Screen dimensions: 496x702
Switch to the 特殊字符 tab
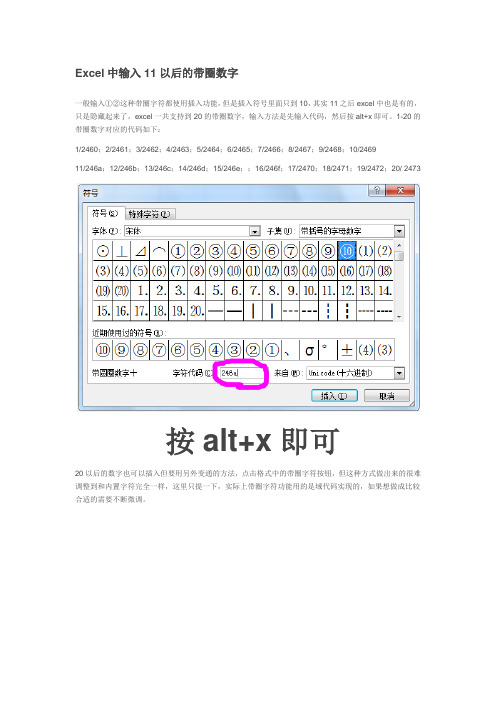click(149, 214)
